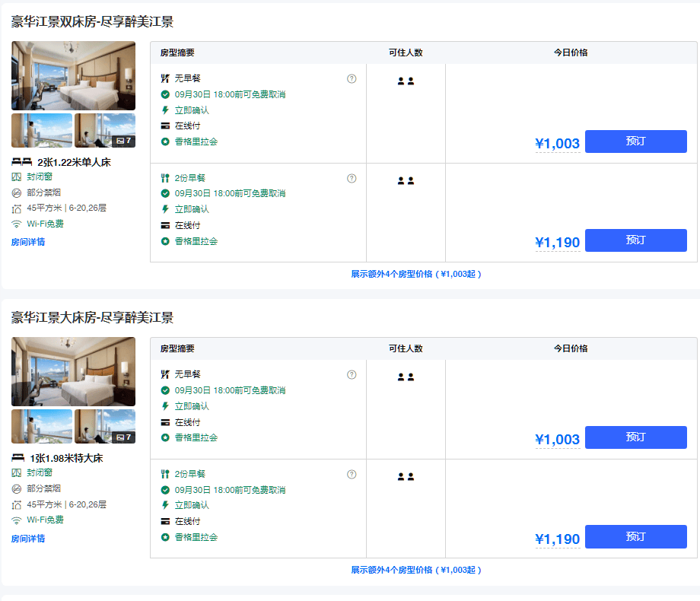Click green check icon in twin room 2份早餐 offer
Image resolution: width=700 pixels, height=601 pixels.
165,193
